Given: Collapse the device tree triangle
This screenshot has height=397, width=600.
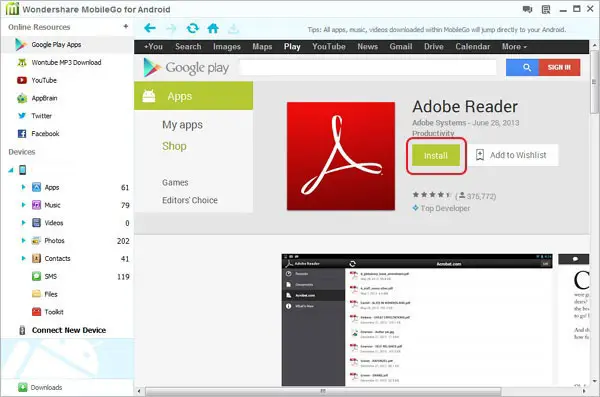Looking at the screenshot, I should click(11, 170).
